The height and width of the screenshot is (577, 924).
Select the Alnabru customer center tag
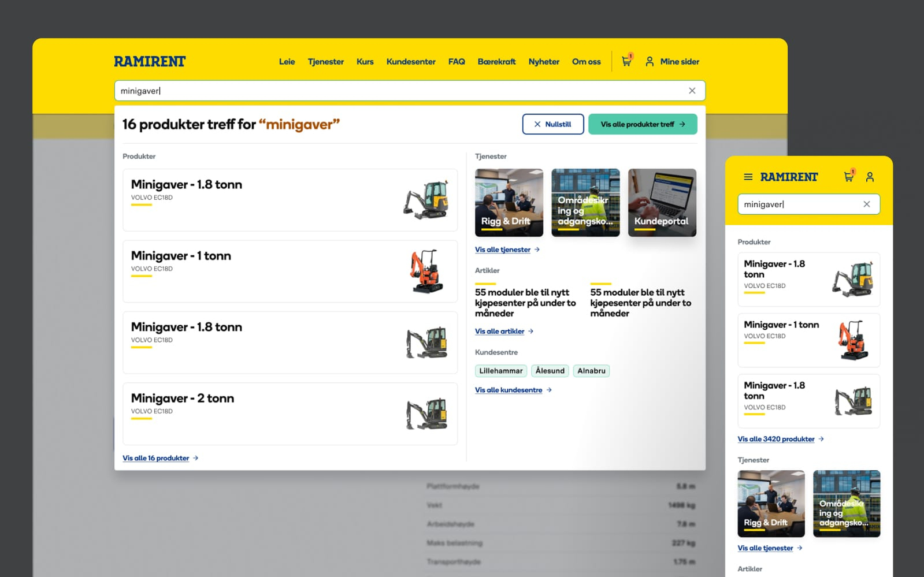pos(591,371)
